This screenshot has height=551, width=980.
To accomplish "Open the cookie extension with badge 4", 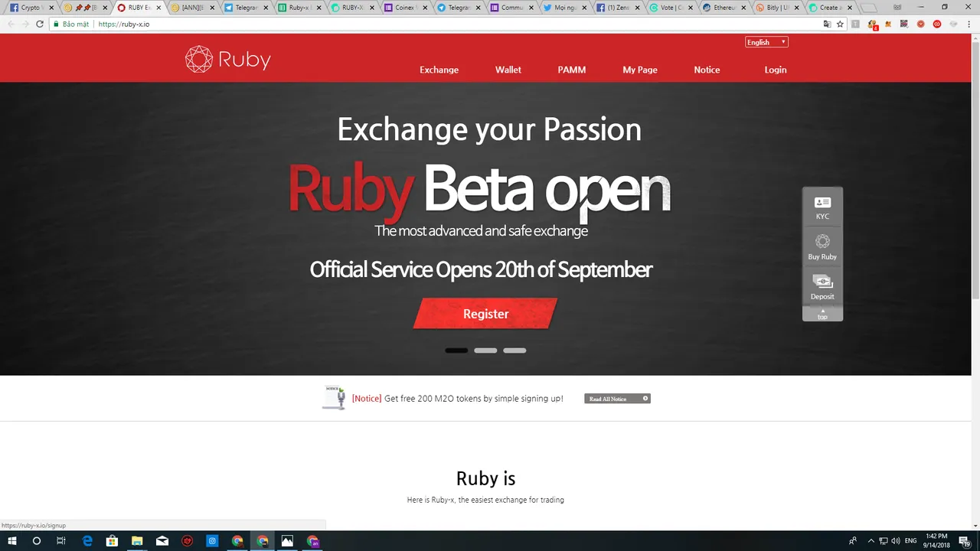I will [872, 24].
